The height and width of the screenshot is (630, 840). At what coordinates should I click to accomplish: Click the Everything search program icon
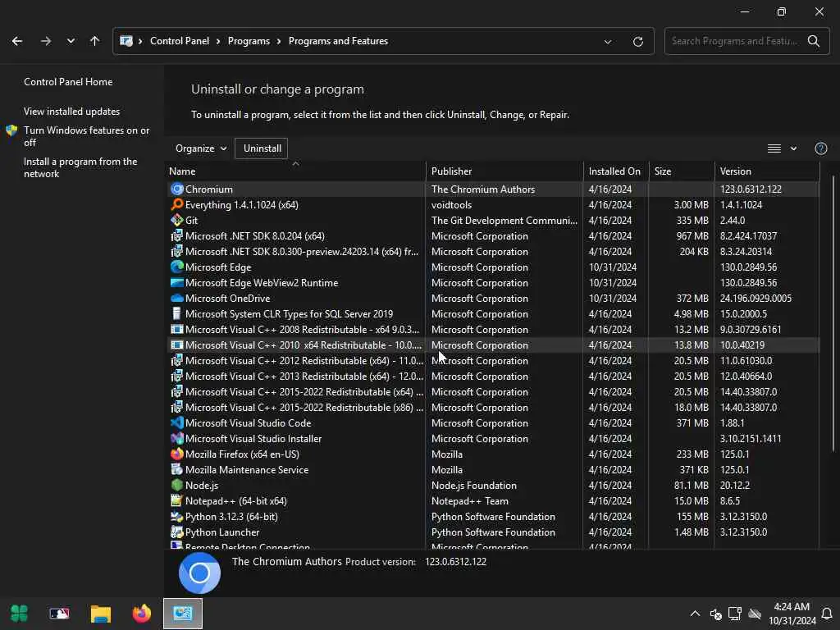point(177,204)
